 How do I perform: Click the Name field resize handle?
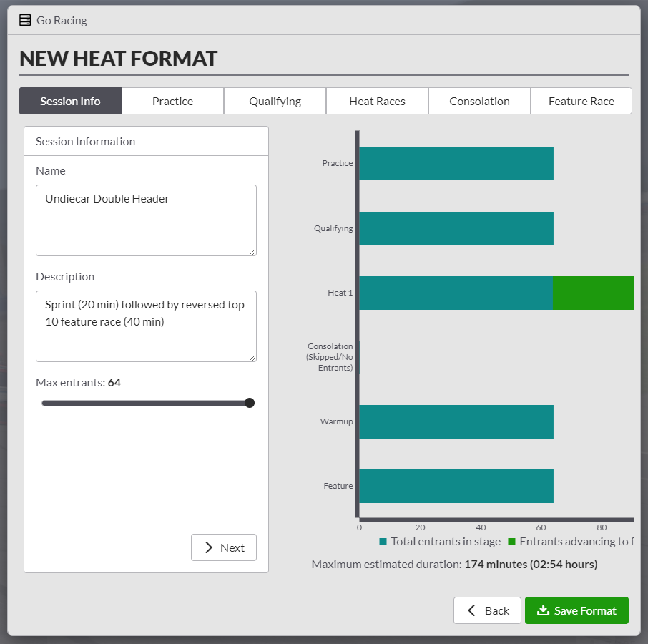(252, 252)
